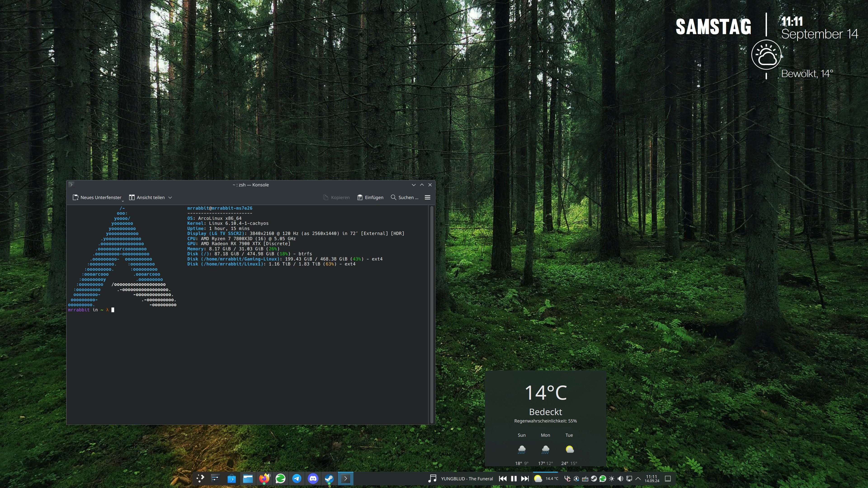
Task: Open the Dolphin file manager icon
Action: click(248, 479)
